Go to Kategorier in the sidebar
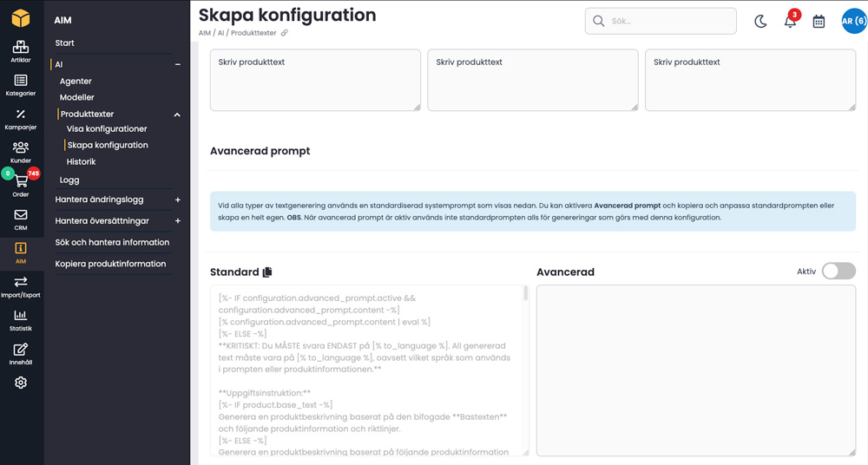868x465 pixels. pos(21,81)
